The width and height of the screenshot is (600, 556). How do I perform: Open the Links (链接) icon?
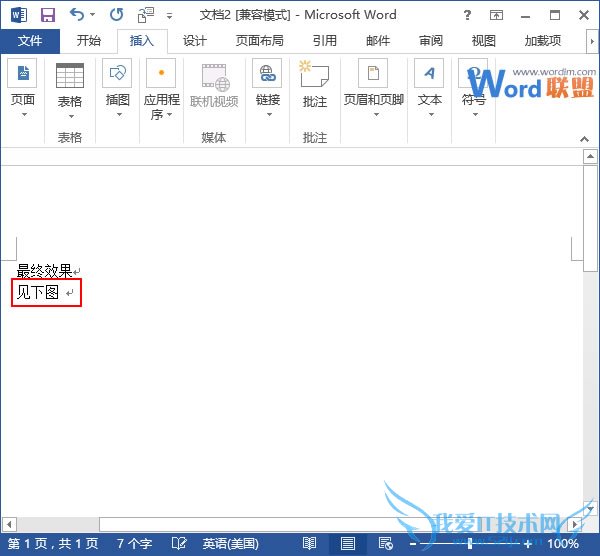point(267,76)
